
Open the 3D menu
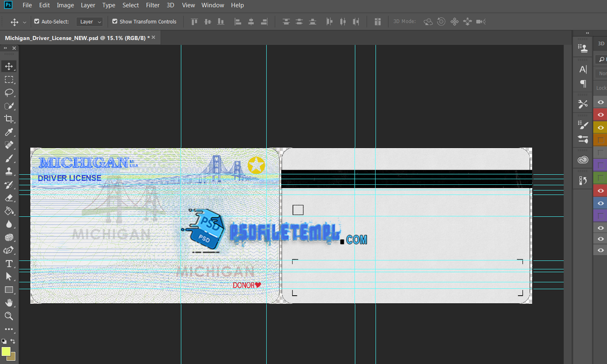pos(171,5)
